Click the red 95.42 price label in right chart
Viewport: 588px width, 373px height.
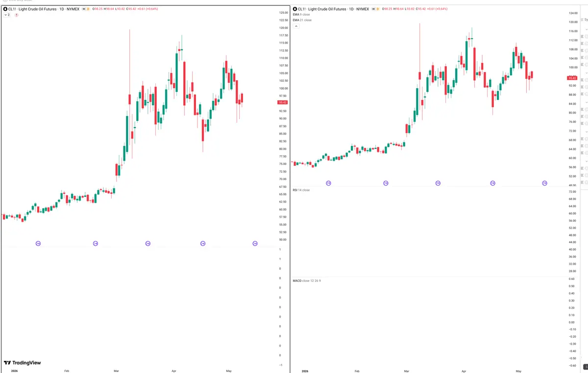point(572,78)
